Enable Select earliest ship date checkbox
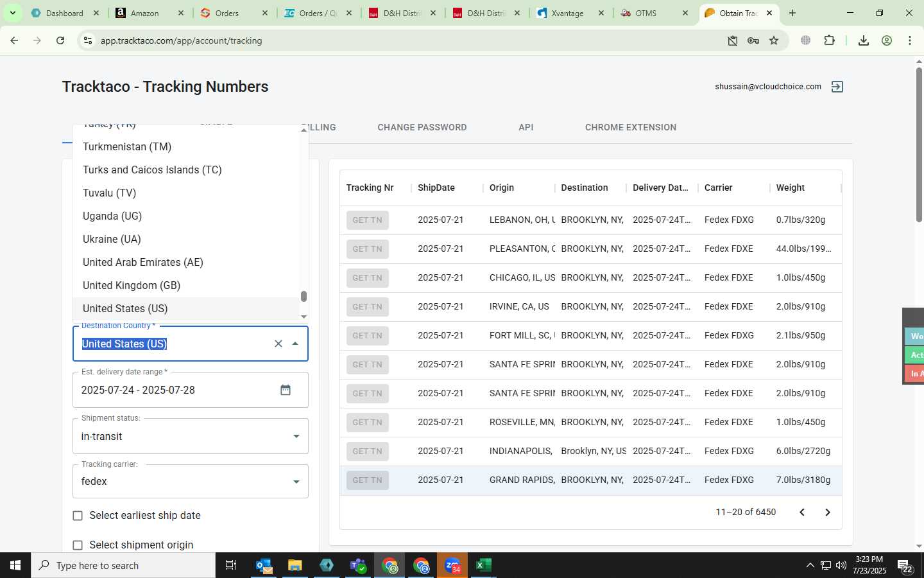 coord(78,516)
